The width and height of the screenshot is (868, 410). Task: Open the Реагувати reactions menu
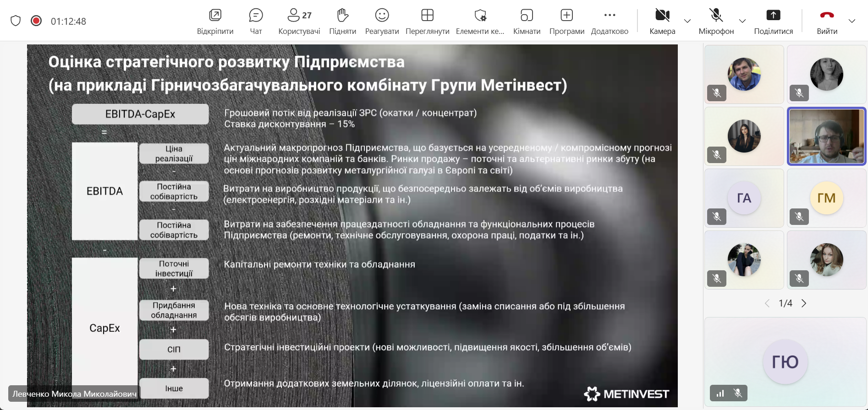point(382,21)
